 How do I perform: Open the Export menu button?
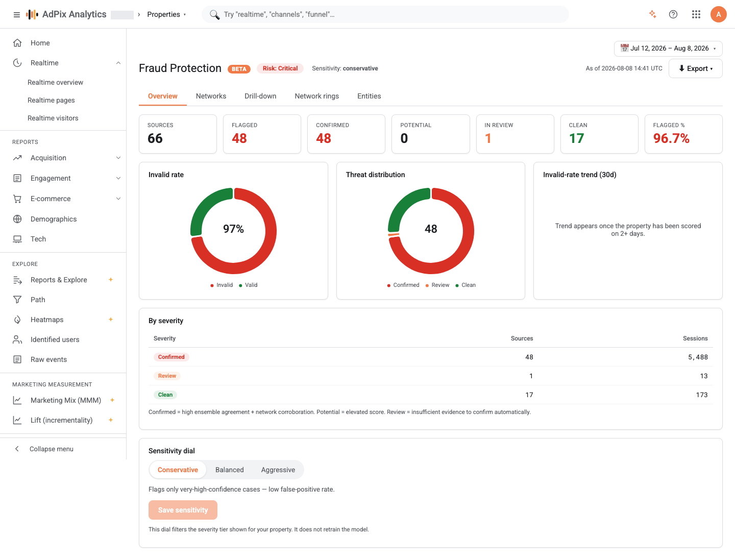pyautogui.click(x=696, y=68)
